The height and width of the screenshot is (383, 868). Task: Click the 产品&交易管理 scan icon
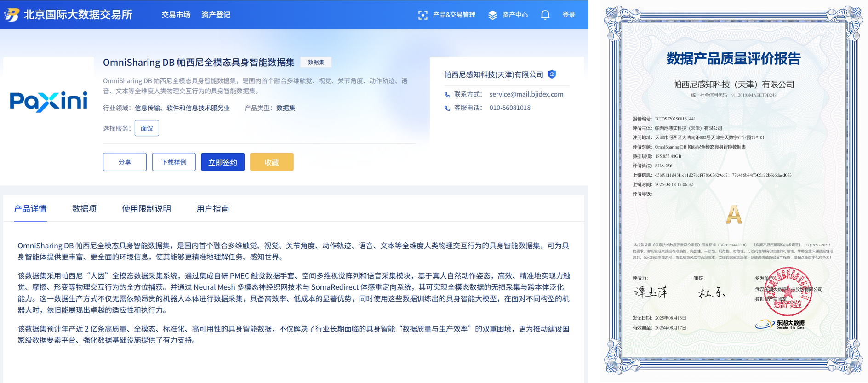(x=423, y=15)
